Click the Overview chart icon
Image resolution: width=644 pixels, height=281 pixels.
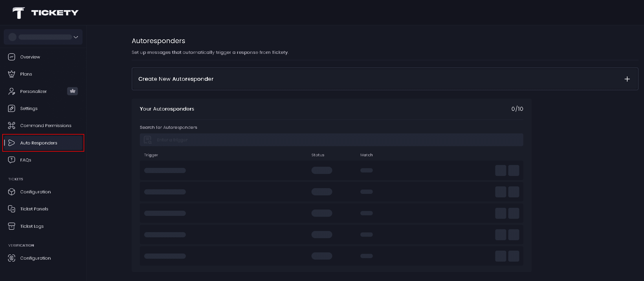click(x=12, y=57)
